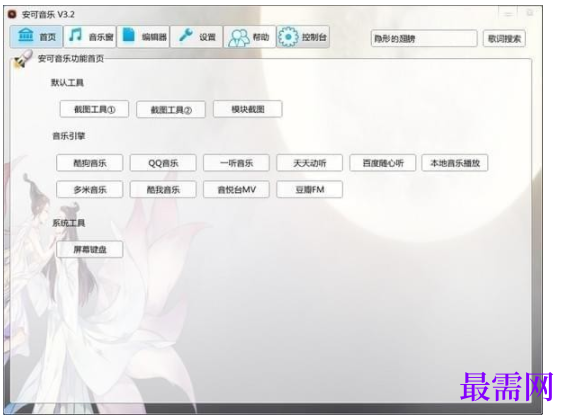Open the 一听音乐 engine
This screenshot has height=418, width=572.
click(236, 163)
